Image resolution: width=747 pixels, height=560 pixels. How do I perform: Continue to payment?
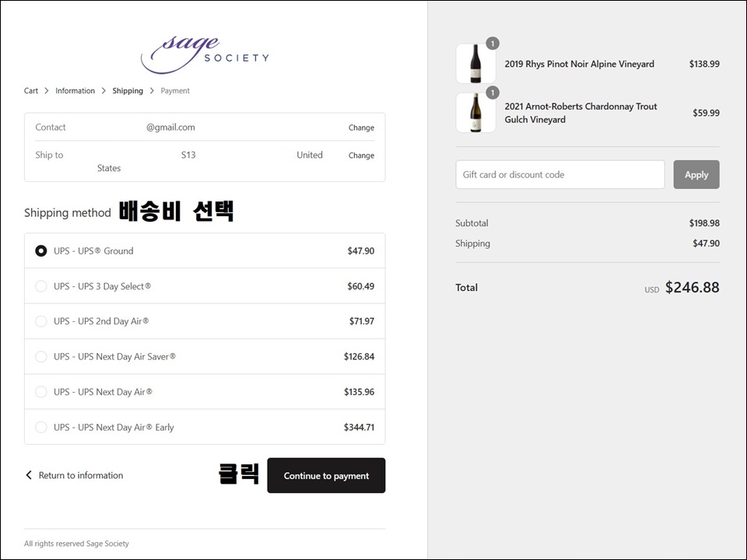click(326, 475)
